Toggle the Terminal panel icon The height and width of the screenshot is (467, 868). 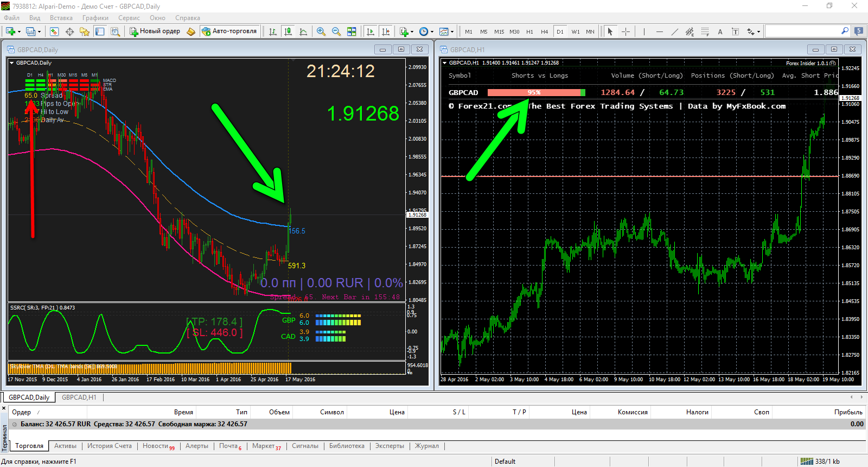[x=100, y=31]
